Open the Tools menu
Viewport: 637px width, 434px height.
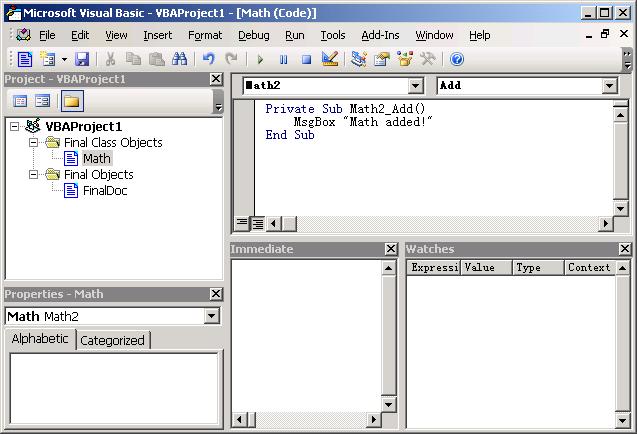[333, 35]
